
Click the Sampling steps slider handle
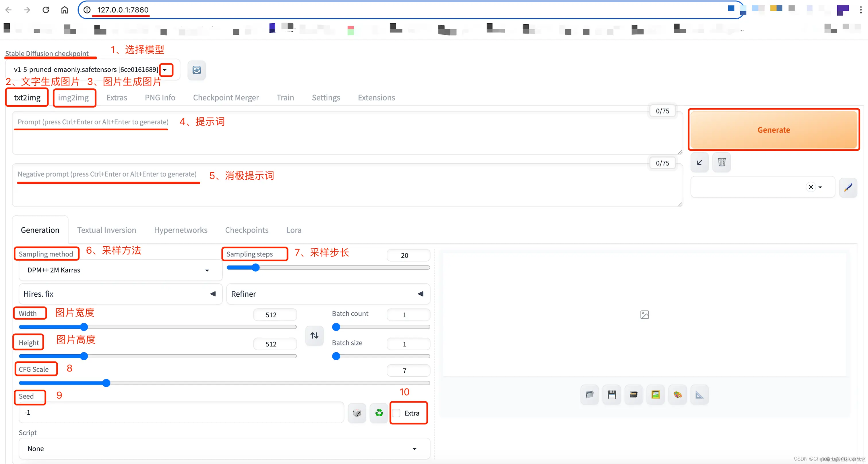click(x=256, y=268)
